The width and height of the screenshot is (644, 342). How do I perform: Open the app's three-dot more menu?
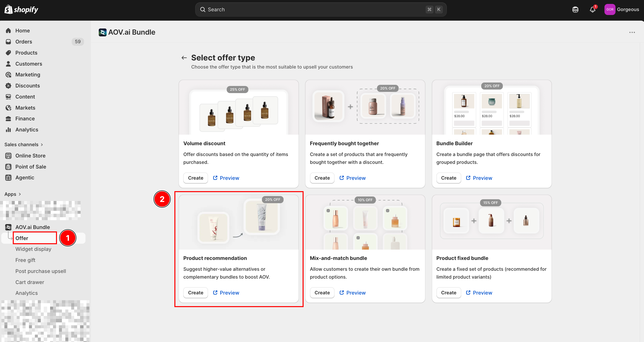632,32
